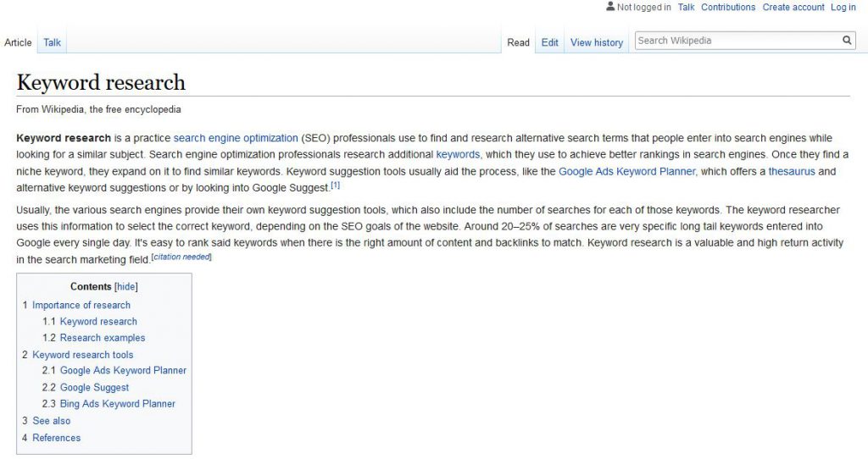
Task: Click the bold 'Keyword research' lead term
Action: pos(64,138)
